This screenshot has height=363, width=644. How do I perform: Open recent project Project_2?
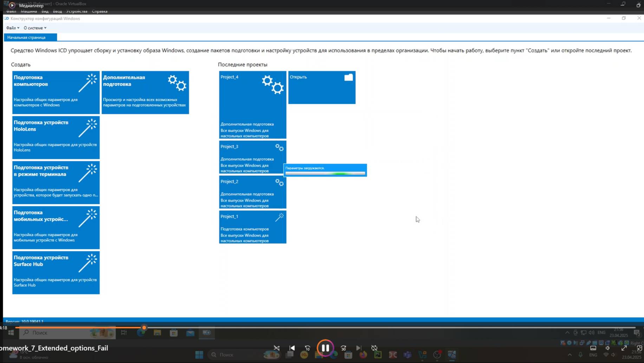pos(253,192)
